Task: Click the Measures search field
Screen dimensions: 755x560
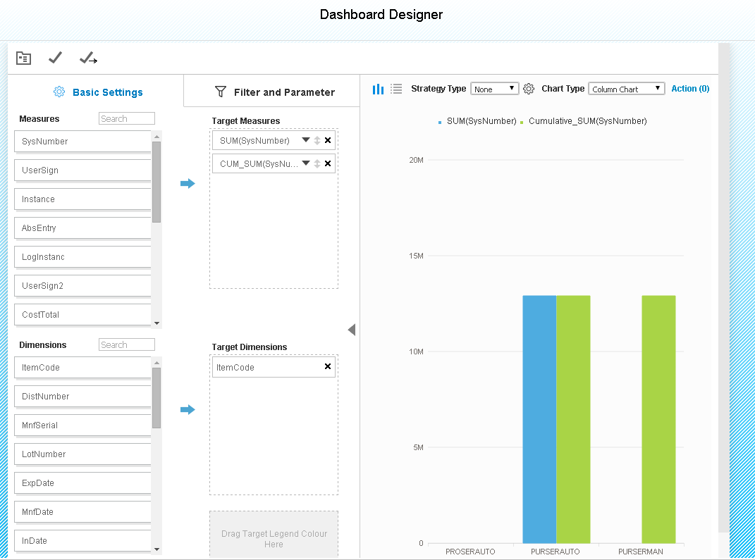Action: (126, 118)
